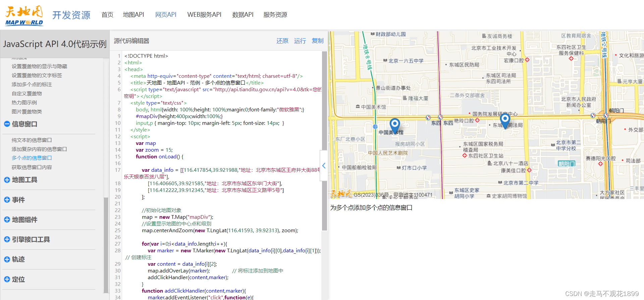Expand the 引擎接口工具 section
This screenshot has width=644, height=300.
point(7,239)
